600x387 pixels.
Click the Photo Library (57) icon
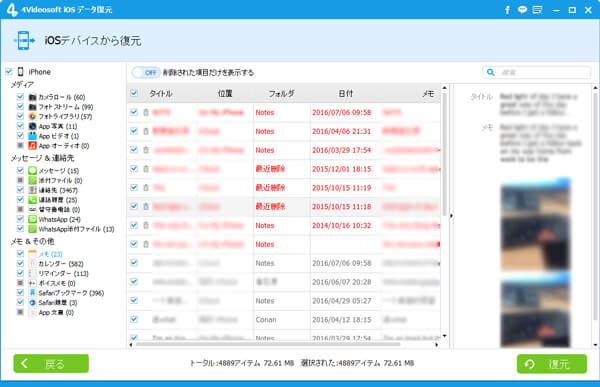(33, 116)
